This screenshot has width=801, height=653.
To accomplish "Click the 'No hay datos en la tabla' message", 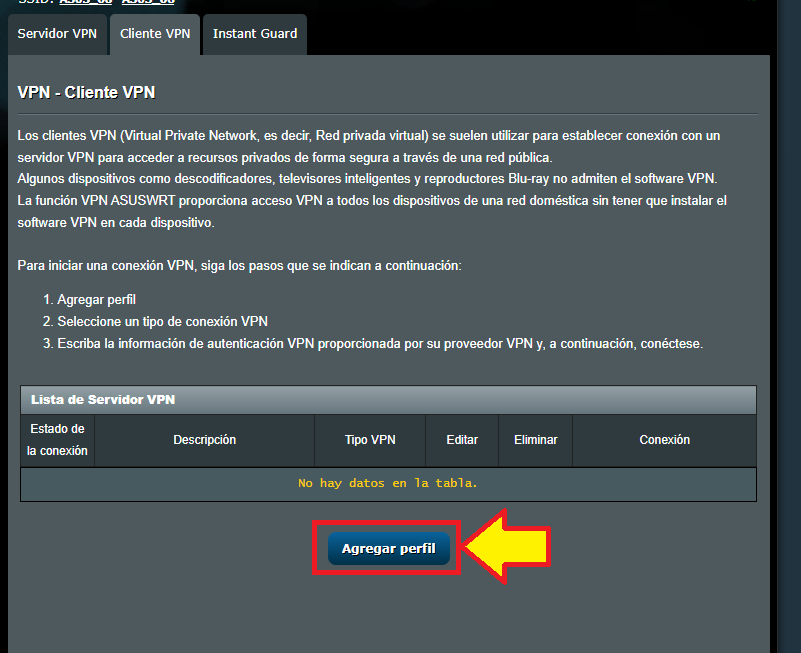I will 388,483.
